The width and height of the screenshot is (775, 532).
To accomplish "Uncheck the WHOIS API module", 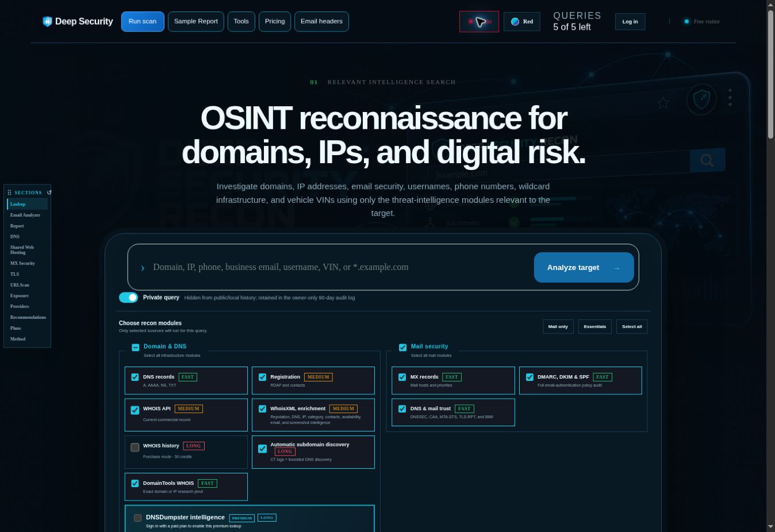I will tap(135, 410).
